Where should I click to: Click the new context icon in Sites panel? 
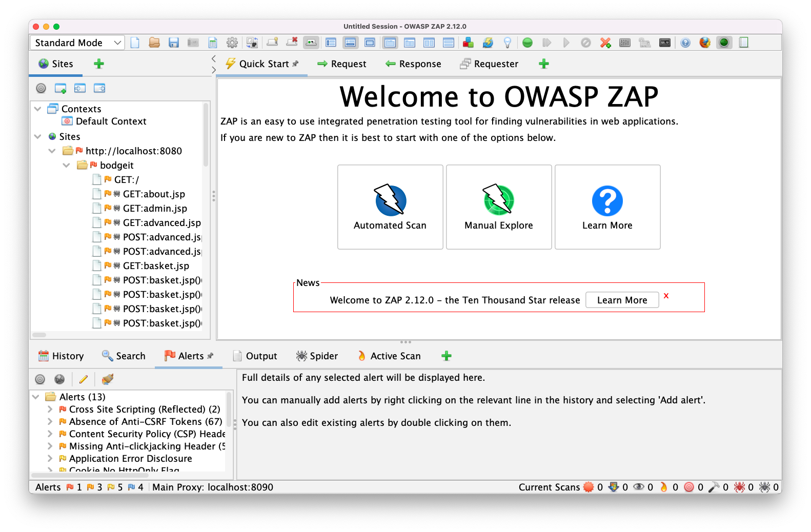click(60, 88)
